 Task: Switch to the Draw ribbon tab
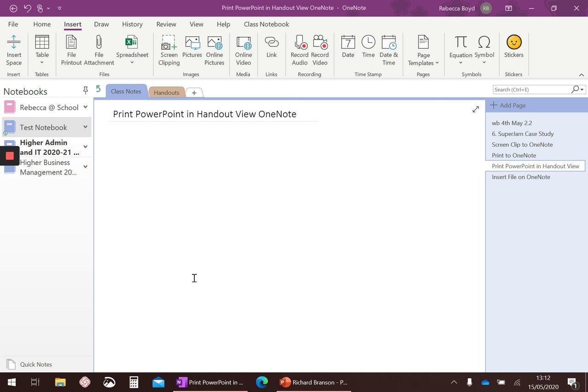click(102, 24)
